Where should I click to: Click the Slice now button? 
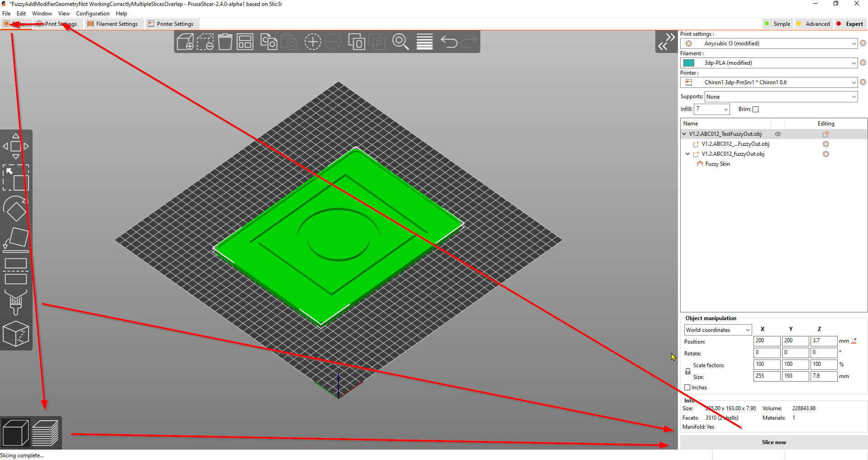tap(774, 442)
